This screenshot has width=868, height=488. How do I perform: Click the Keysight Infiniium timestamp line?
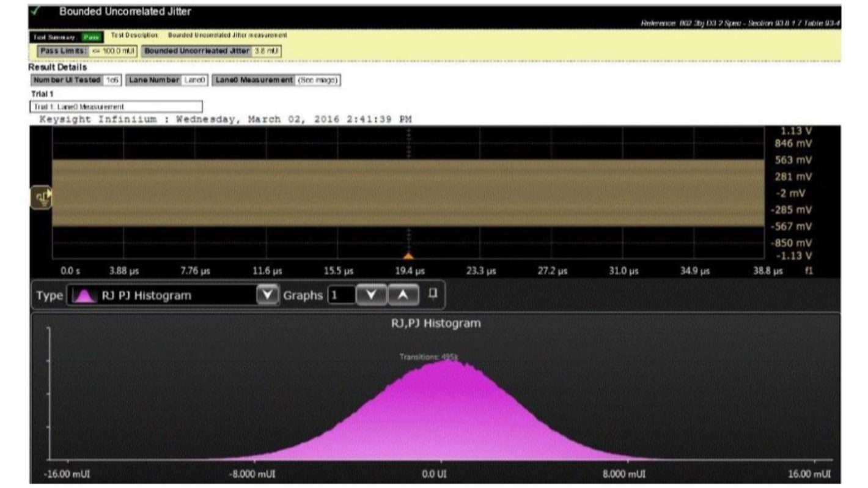226,119
